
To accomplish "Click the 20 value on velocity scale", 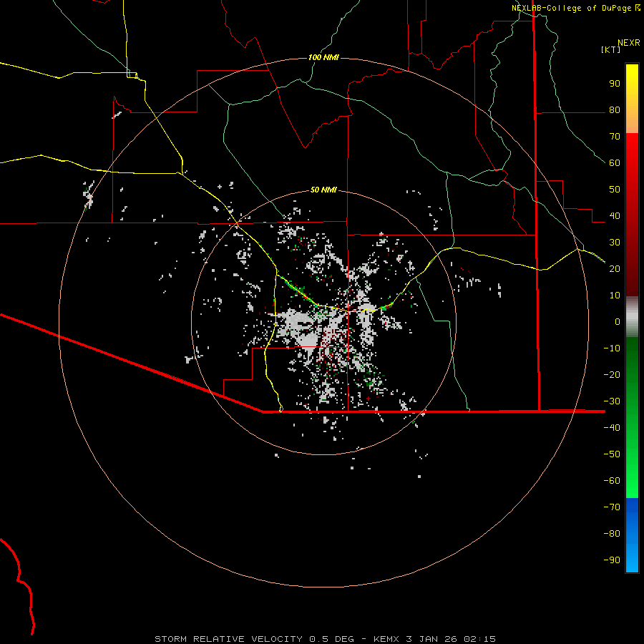I will tap(615, 268).
